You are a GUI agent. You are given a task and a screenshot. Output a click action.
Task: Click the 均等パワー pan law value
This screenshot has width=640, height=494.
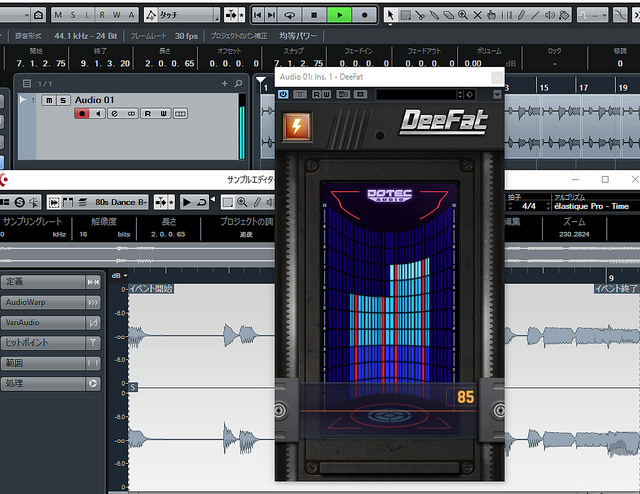point(298,36)
